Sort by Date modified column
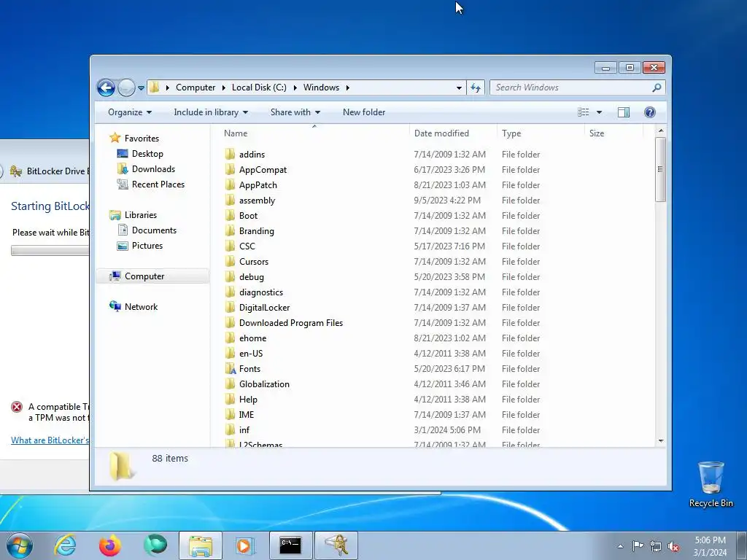The width and height of the screenshot is (747, 560). tap(452, 133)
